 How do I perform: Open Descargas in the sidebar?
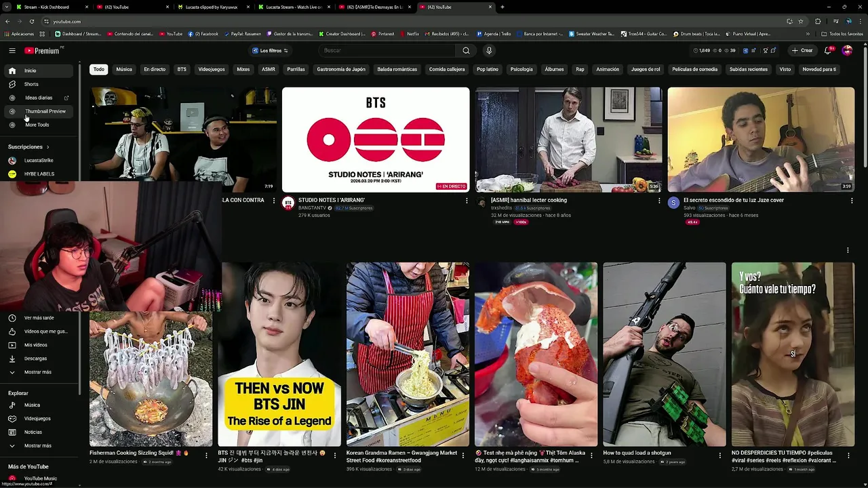(x=39, y=359)
